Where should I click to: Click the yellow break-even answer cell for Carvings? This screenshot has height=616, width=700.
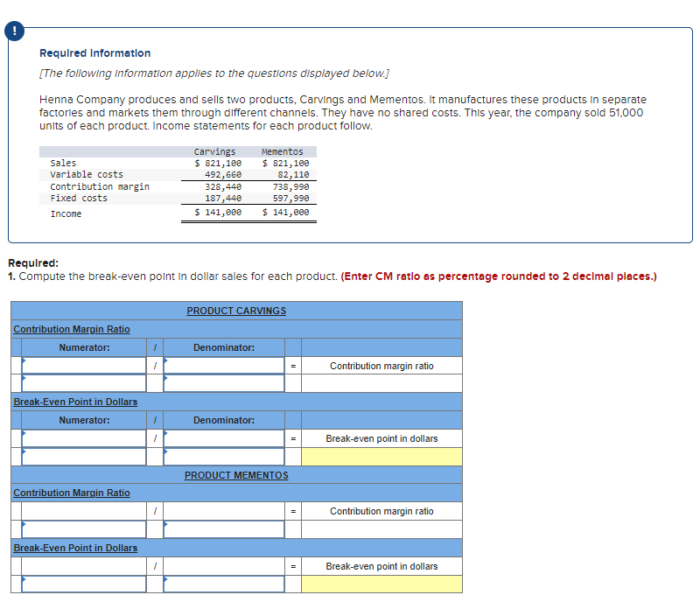pyautogui.click(x=381, y=456)
